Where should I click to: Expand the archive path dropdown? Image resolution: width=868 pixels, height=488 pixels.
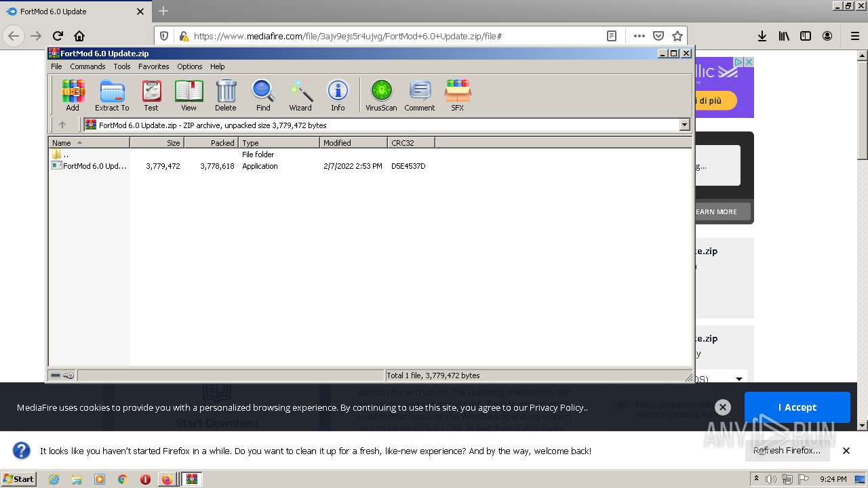point(684,125)
